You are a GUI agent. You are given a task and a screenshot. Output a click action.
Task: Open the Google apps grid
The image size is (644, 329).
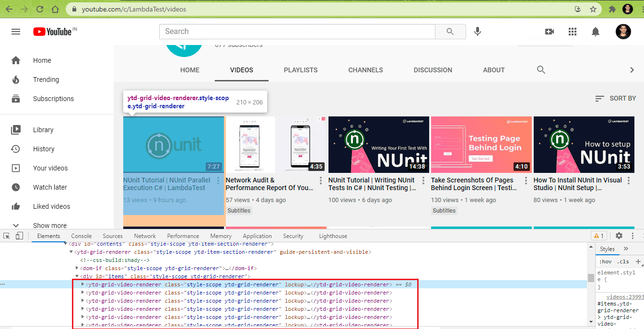point(572,31)
